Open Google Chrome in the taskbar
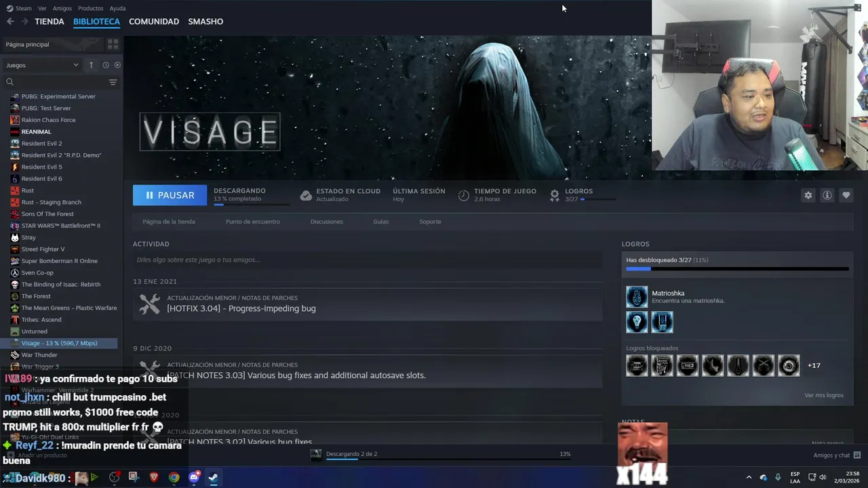This screenshot has height=488, width=868. tap(174, 477)
